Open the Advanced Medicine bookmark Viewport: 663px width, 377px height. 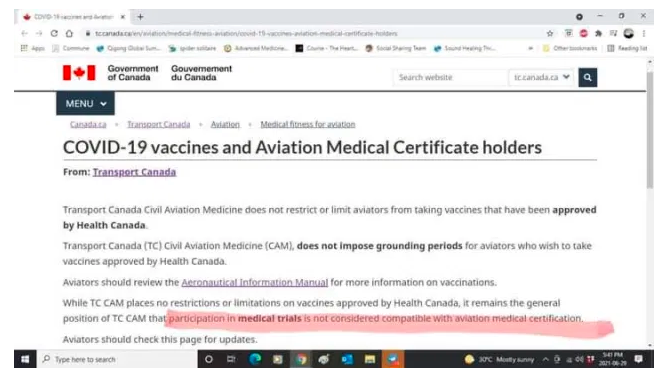coord(256,48)
